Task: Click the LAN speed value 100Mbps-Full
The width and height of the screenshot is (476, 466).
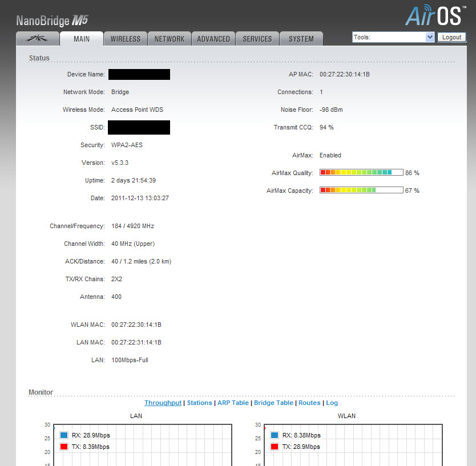Action: [x=130, y=360]
